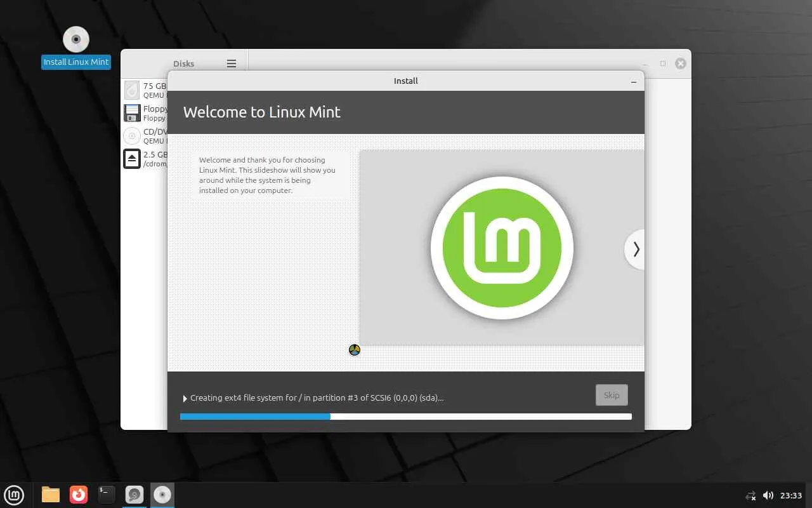The height and width of the screenshot is (508, 812).
Task: Click the Linux Mint logo in the slideshow
Action: click(x=502, y=248)
